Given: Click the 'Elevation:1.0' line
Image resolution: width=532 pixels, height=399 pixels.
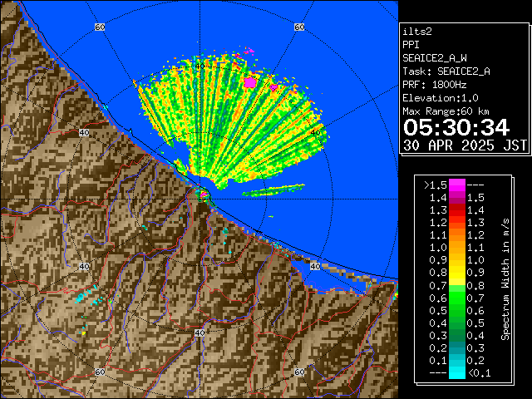Looking at the screenshot, I should tap(441, 98).
